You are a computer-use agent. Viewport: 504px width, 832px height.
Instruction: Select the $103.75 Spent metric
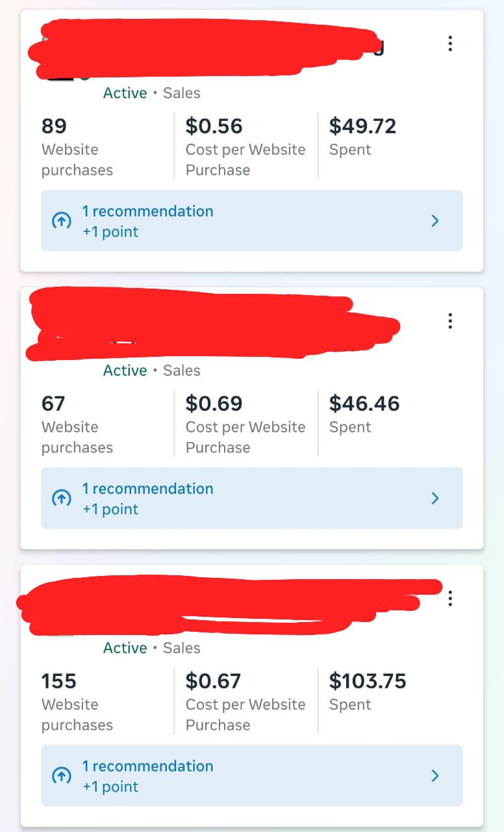[368, 681]
